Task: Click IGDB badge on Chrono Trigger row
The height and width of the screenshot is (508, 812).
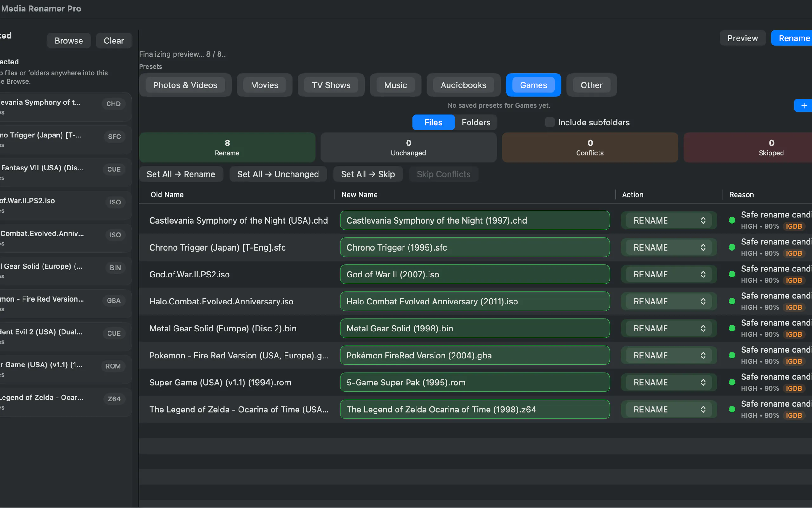Action: [x=794, y=253]
